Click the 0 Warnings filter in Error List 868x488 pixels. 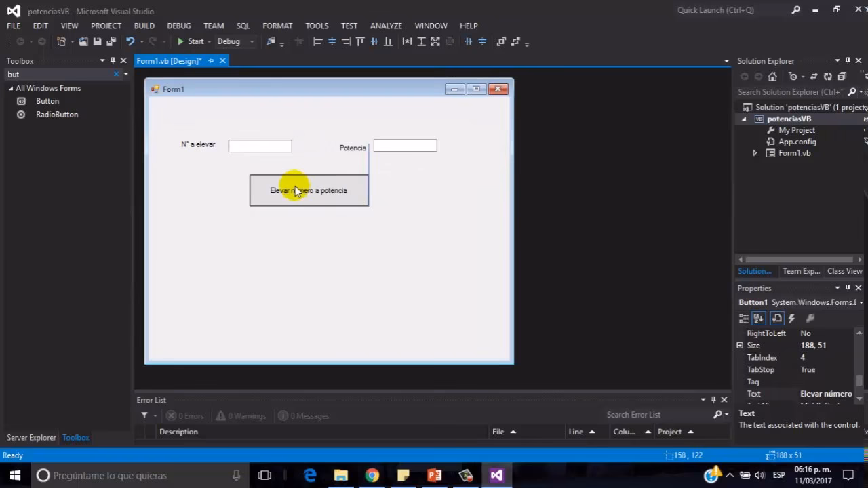pyautogui.click(x=241, y=415)
